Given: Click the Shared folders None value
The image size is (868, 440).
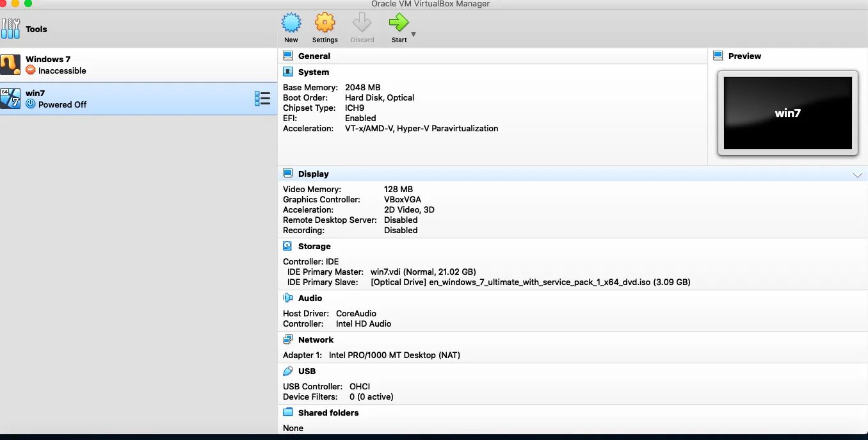Looking at the screenshot, I should (x=293, y=428).
